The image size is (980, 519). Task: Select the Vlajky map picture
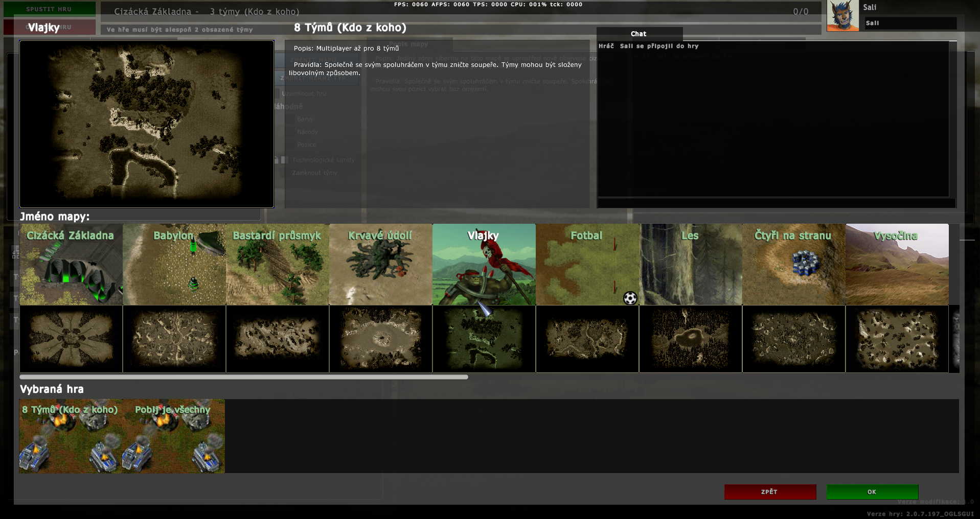(484, 265)
